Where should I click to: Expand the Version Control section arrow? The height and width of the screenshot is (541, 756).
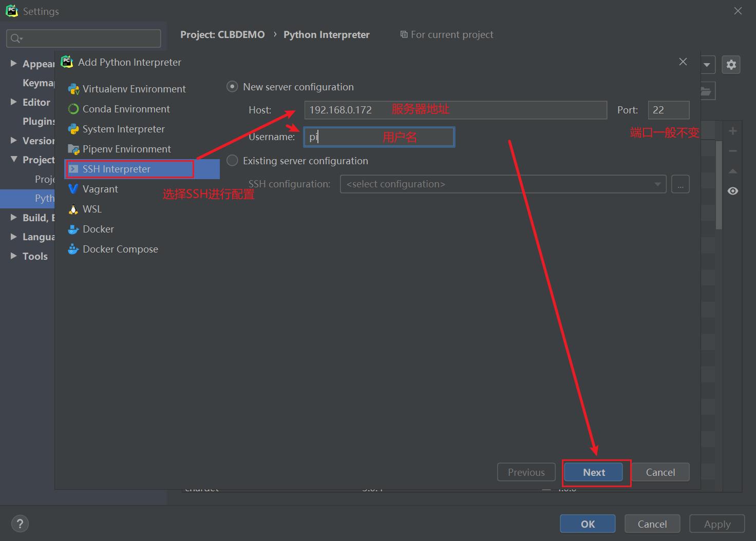pos(14,140)
